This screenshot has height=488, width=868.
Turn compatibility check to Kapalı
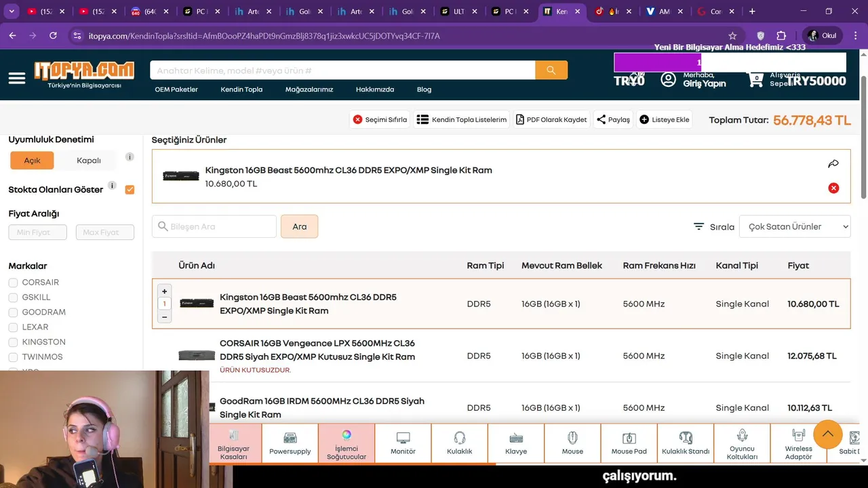(89, 161)
